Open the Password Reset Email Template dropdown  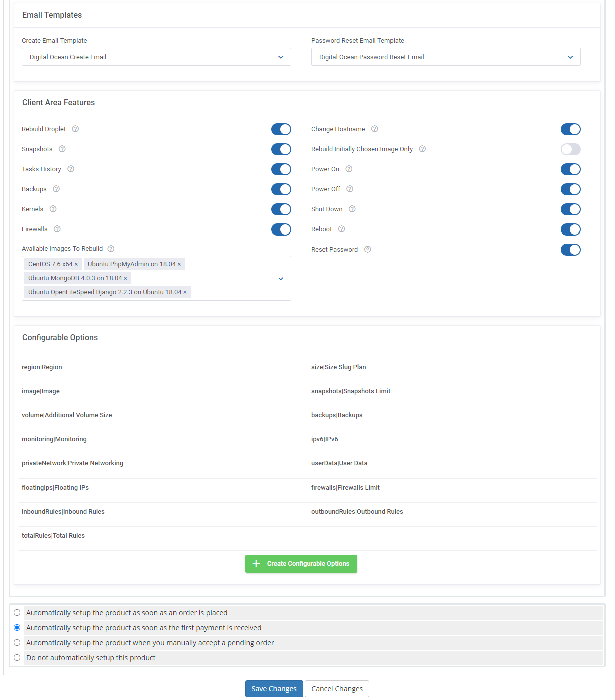(570, 57)
